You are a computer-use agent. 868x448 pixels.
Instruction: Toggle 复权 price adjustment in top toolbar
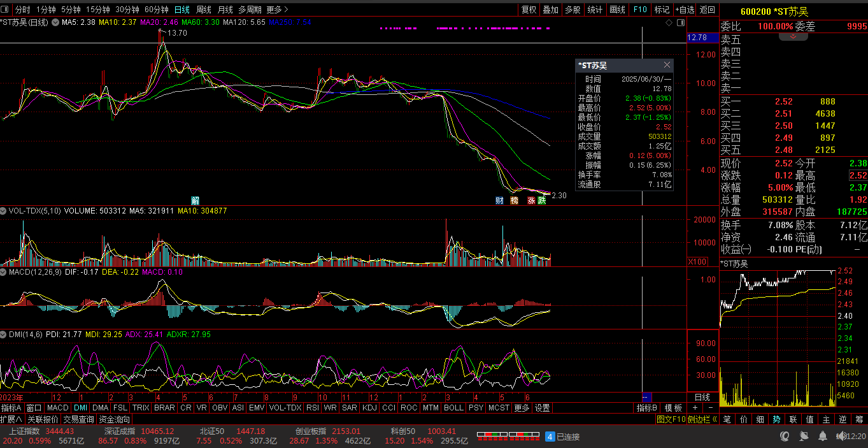coord(529,10)
